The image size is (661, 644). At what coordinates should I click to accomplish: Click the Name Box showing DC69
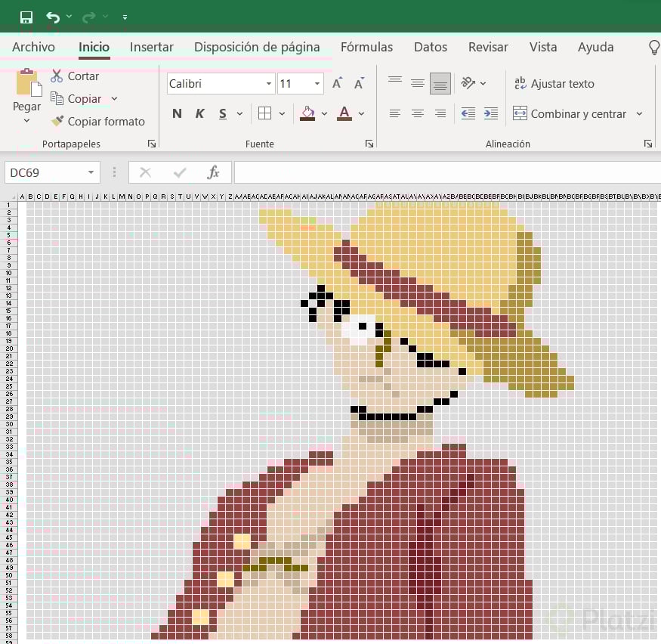pyautogui.click(x=45, y=172)
